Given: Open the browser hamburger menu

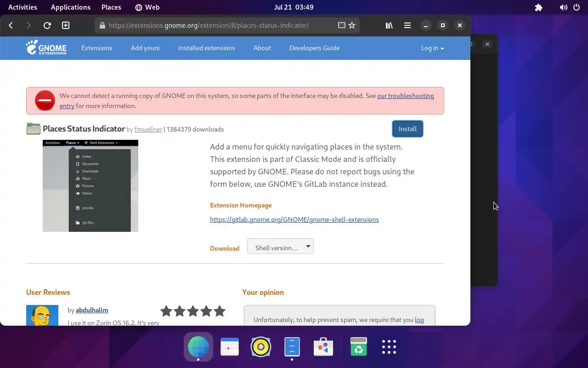Looking at the screenshot, I should point(407,25).
